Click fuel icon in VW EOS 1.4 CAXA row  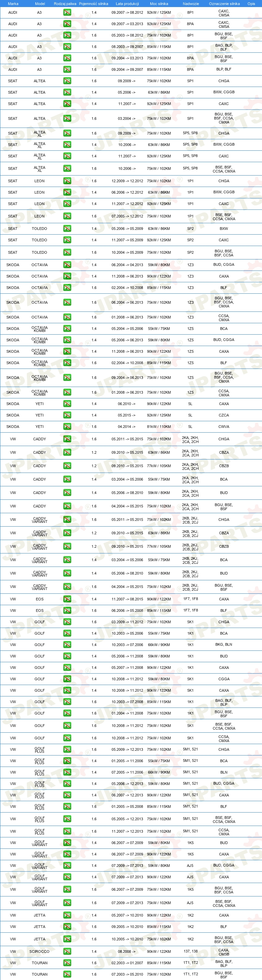click(67, 599)
